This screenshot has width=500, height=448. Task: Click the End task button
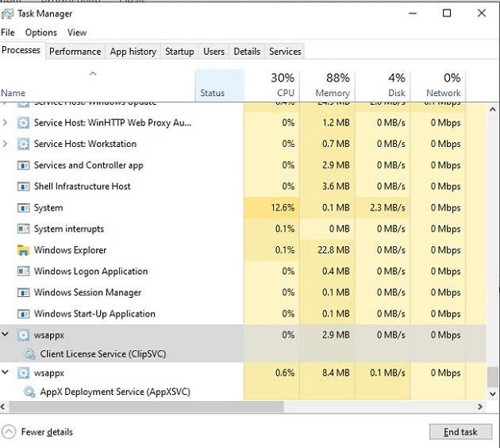tap(460, 432)
